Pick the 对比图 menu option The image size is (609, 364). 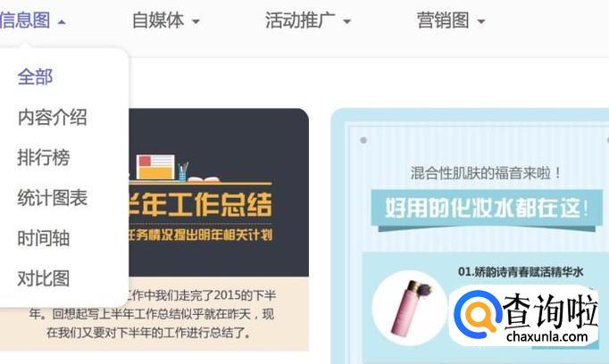click(x=44, y=278)
